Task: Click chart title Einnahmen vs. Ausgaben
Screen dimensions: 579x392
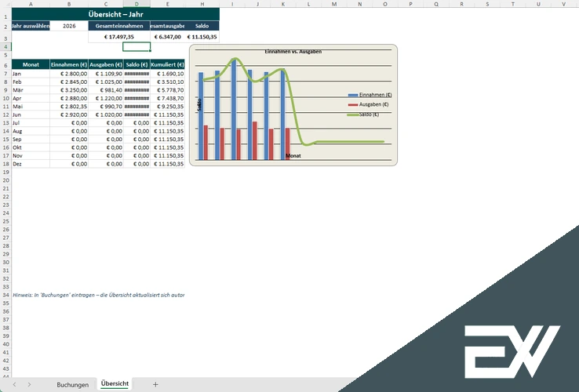Action: [x=293, y=52]
